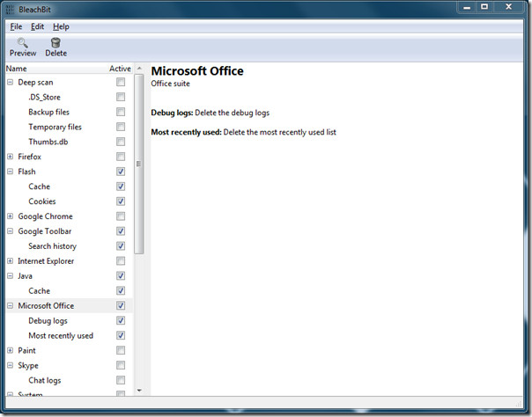
Task: Select the Search history row
Action: [70, 246]
